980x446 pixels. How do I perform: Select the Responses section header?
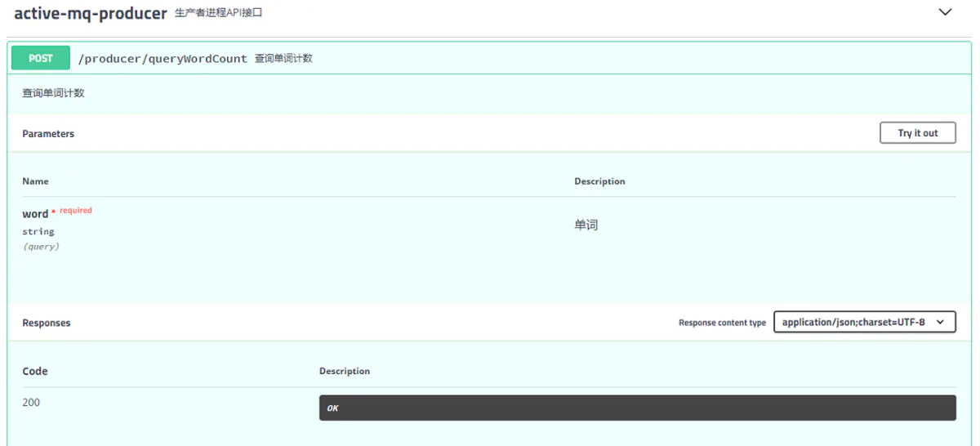pos(47,323)
